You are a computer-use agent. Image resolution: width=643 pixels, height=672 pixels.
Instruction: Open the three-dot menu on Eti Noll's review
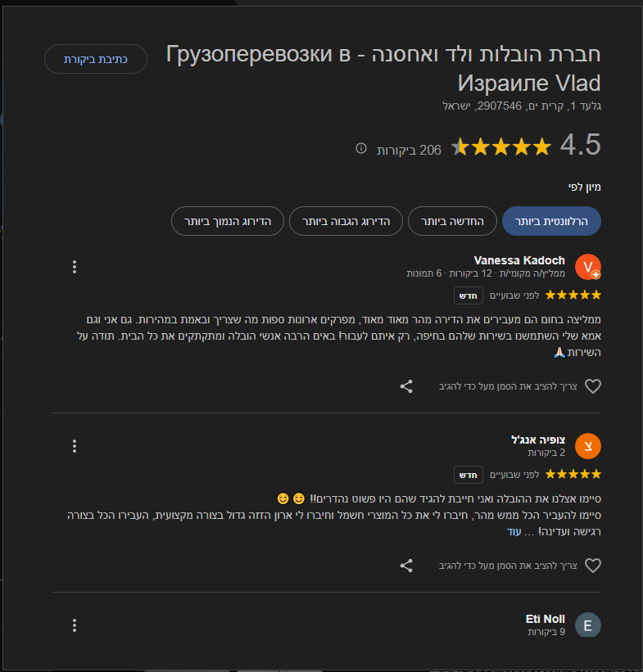(x=75, y=625)
